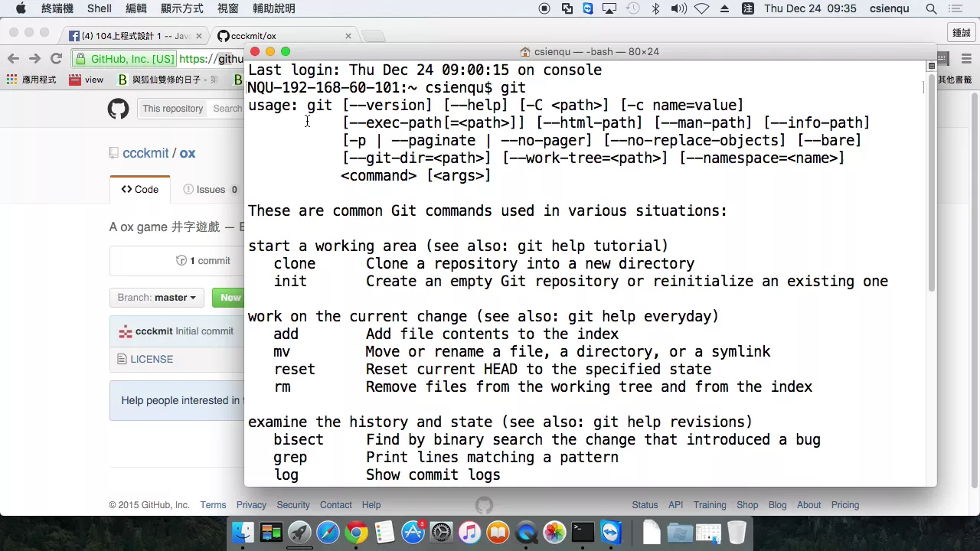980x551 pixels.
Task: Open the Security footer link
Action: [x=293, y=505]
